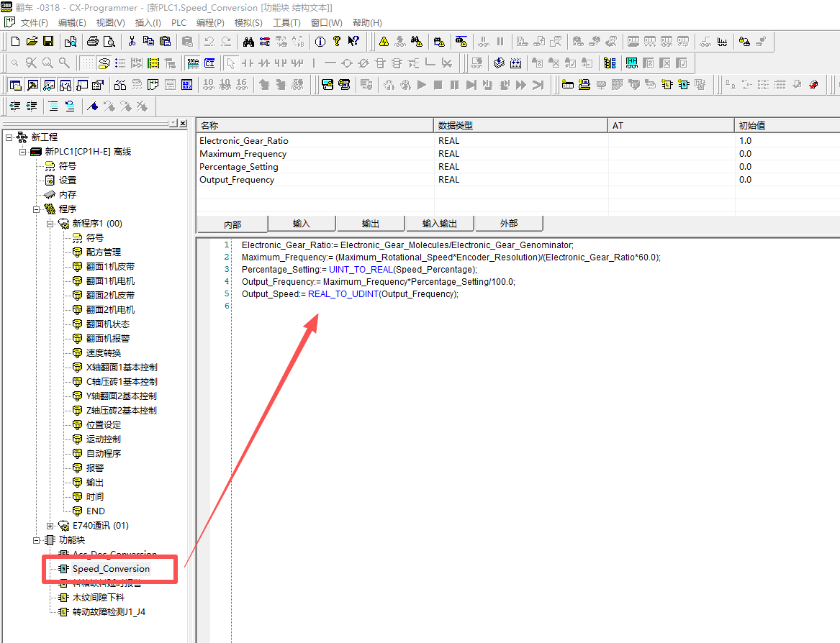Click the Print icon in toolbar
Screen dimensions: 840x643
[x=92, y=42]
